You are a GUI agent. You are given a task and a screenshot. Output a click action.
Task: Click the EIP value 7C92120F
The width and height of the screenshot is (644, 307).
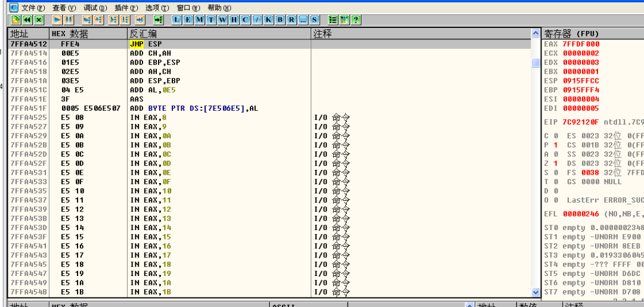tap(581, 122)
